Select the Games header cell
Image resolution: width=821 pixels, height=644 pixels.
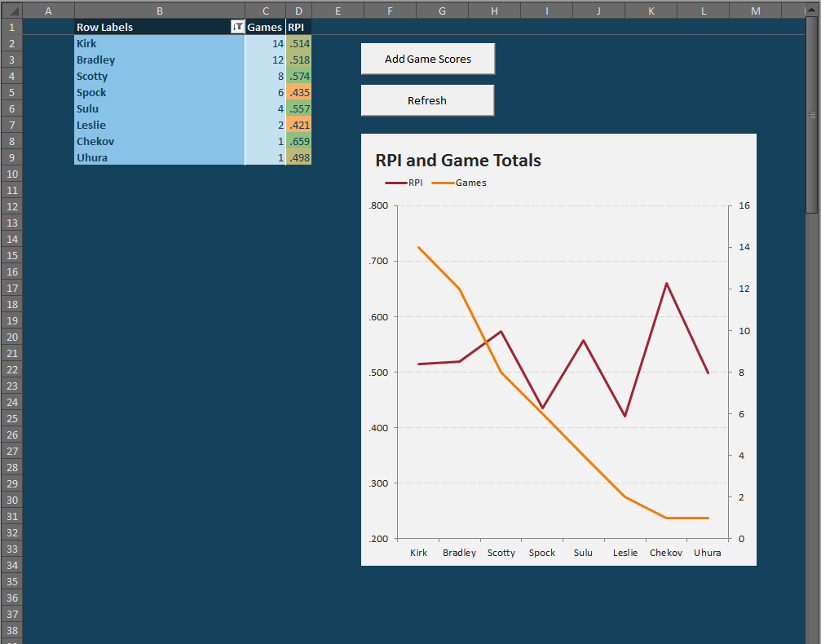(265, 27)
